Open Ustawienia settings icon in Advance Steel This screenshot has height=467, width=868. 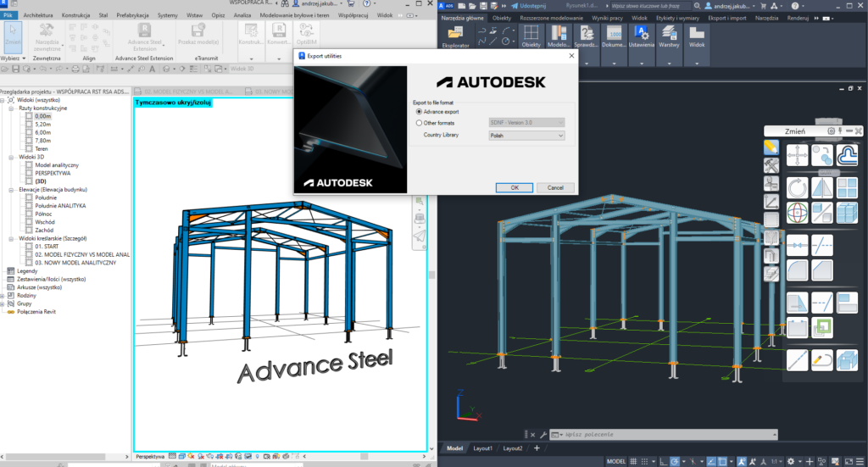pos(641,36)
